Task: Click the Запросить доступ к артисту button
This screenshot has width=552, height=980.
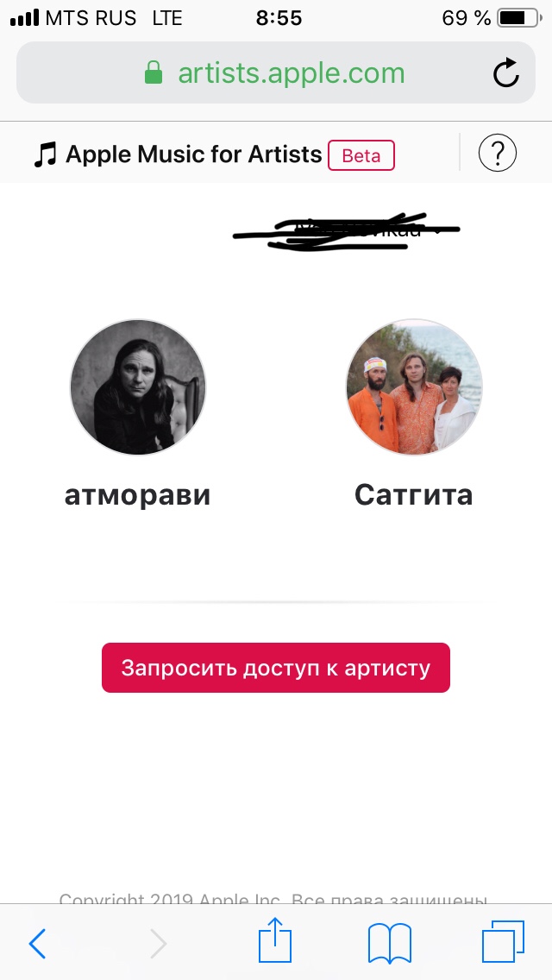Action: [x=276, y=668]
